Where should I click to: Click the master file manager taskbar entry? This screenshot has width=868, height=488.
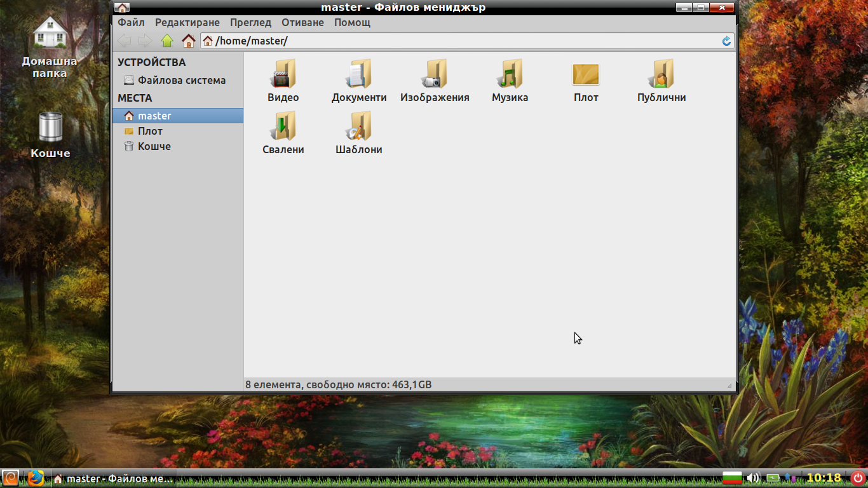coord(113,478)
